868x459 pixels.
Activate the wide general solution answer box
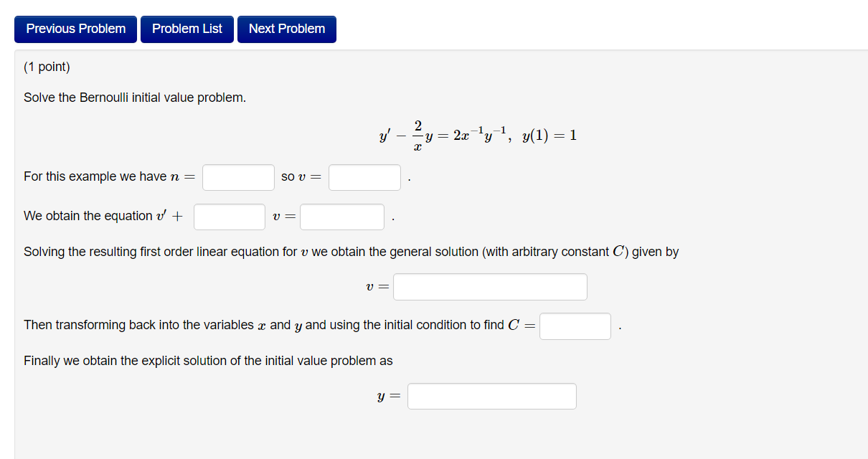(x=490, y=286)
